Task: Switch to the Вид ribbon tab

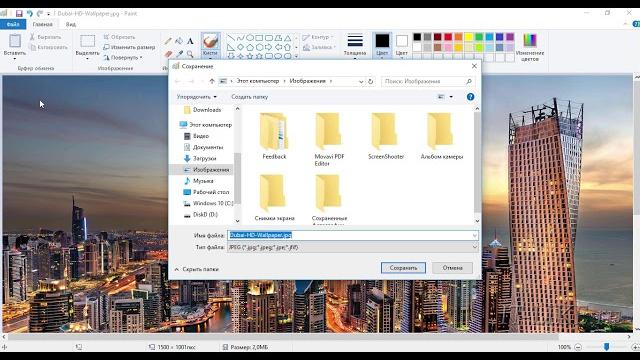Action: (71, 24)
